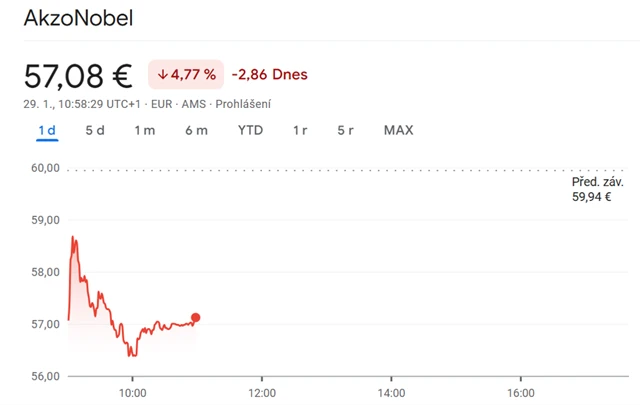Open the 6 m chart range
Viewport: 640px width, 405px height.
click(x=196, y=130)
